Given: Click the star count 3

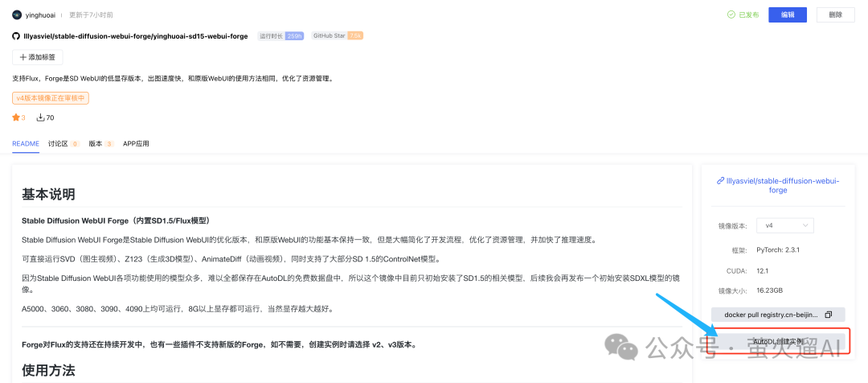Looking at the screenshot, I should (x=23, y=117).
